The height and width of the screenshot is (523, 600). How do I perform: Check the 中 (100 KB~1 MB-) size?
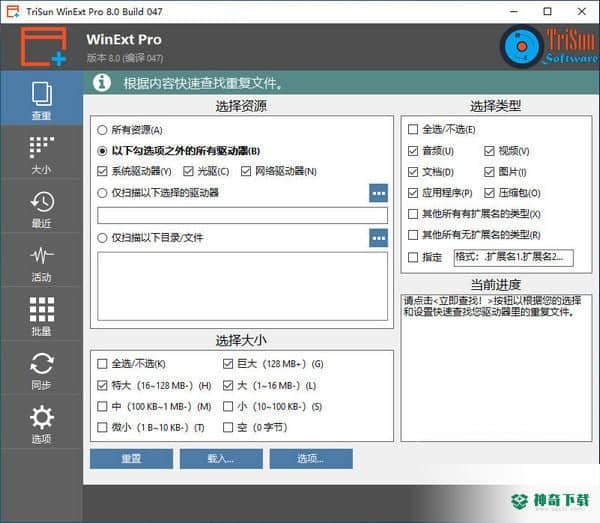click(102, 406)
